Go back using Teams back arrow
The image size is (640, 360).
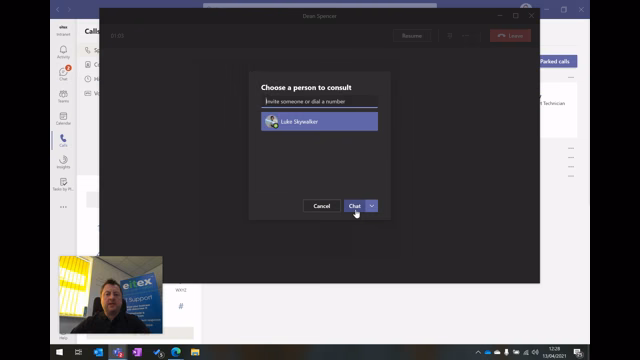point(58,9)
